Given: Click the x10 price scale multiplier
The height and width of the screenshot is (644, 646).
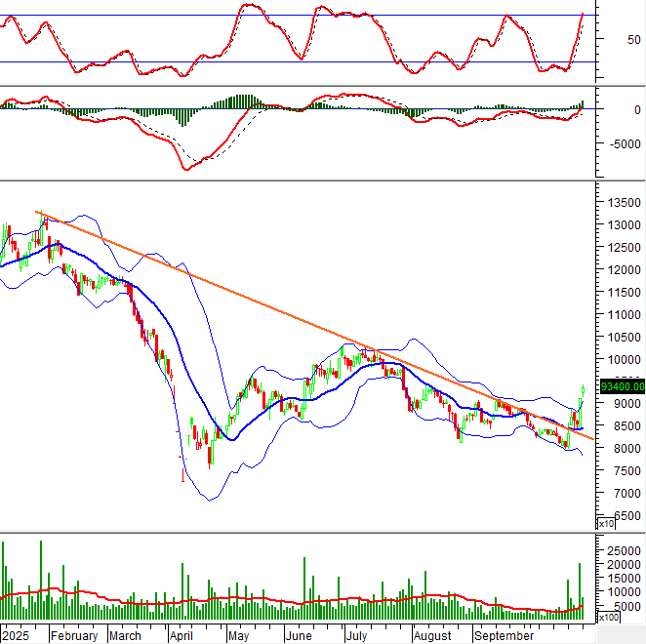Looking at the screenshot, I should pos(606,524).
